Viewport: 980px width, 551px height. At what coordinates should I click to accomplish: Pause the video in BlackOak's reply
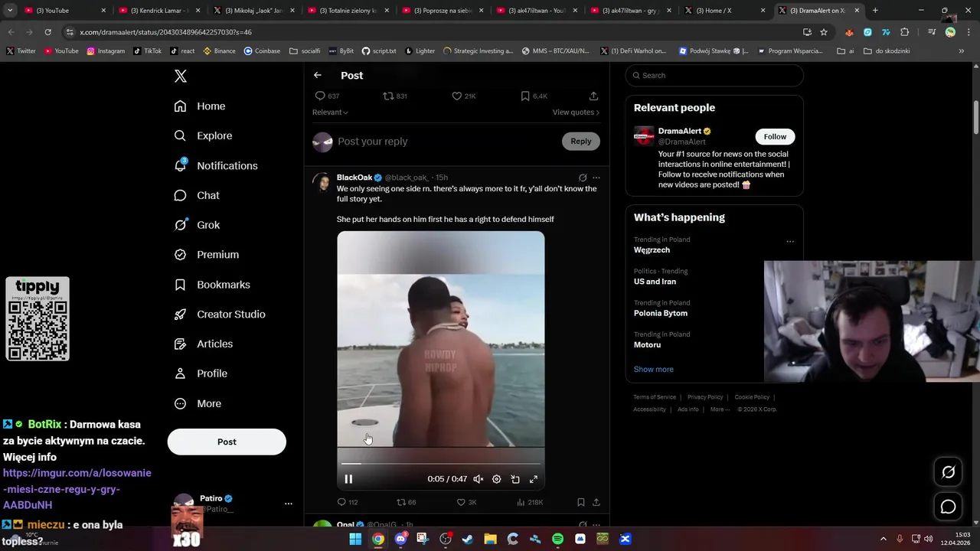[x=348, y=479]
